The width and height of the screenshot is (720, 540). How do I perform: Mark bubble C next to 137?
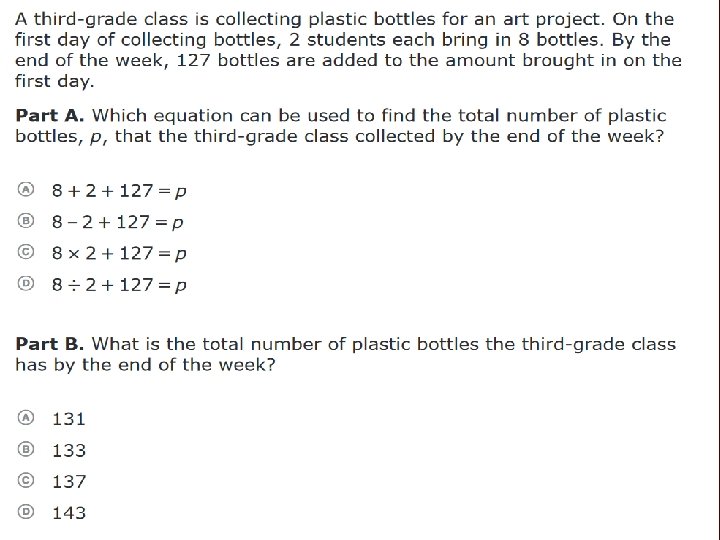coord(27,480)
